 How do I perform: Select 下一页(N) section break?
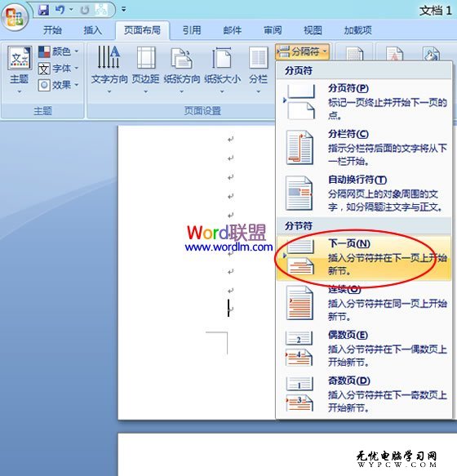pos(363,257)
